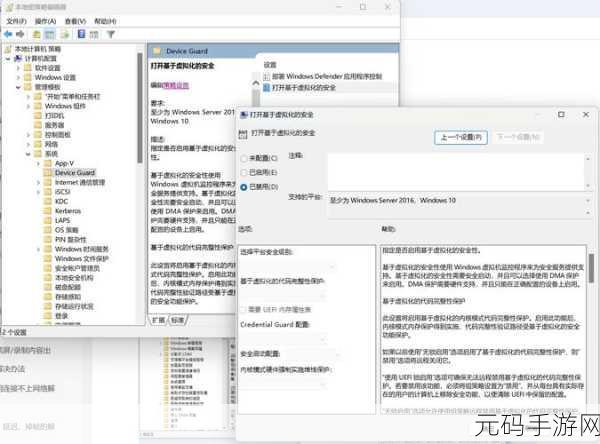This screenshot has height=444, width=600.
Task: Click the Device Guard header folder icon
Action: (x=157, y=51)
